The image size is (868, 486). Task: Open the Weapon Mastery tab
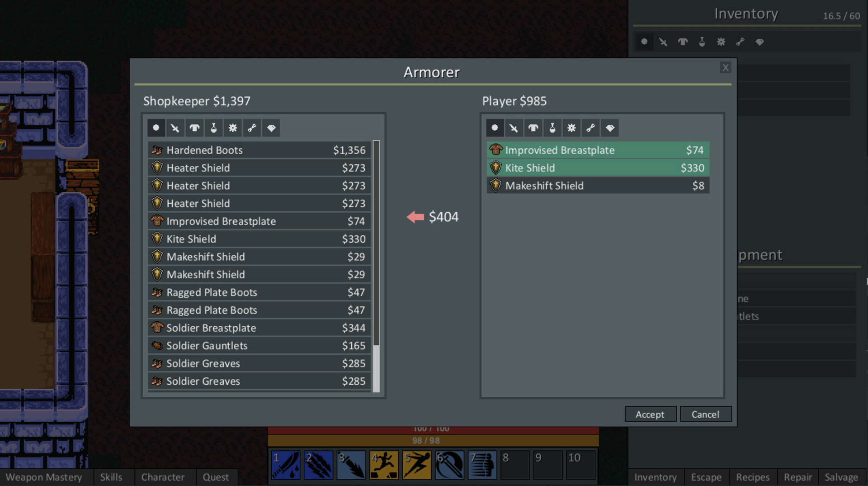click(x=44, y=477)
